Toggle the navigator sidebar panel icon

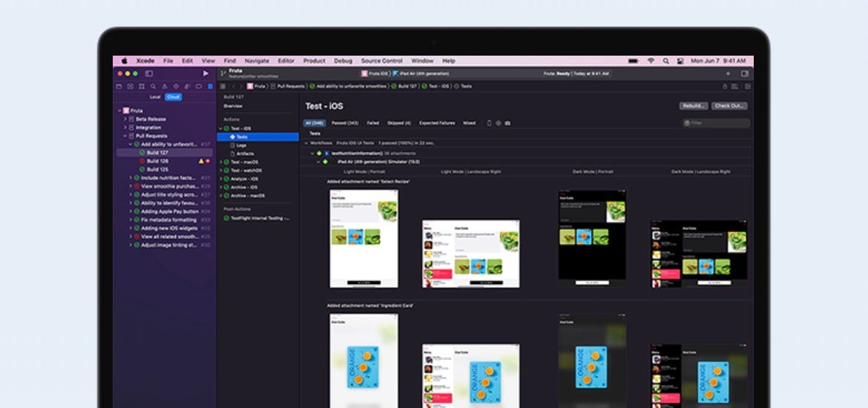point(149,73)
